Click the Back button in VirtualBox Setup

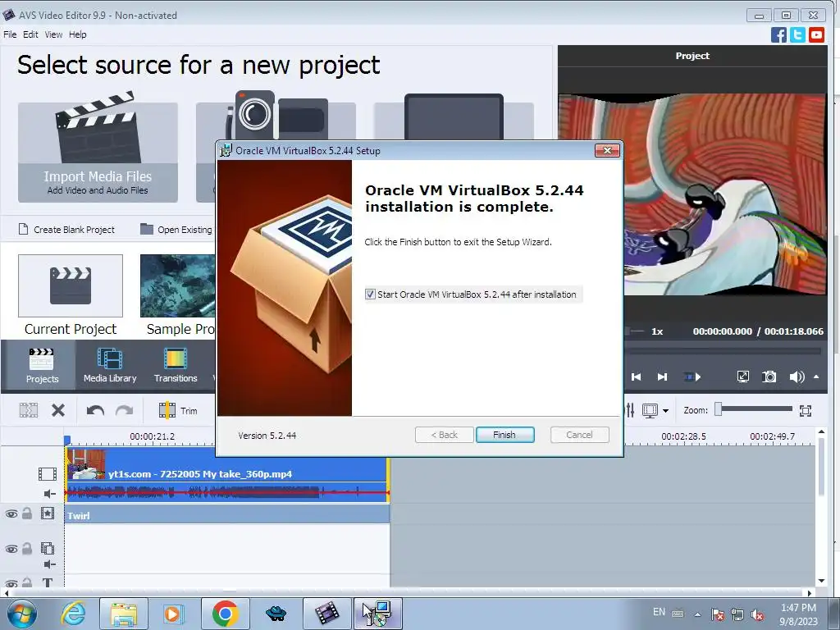click(x=444, y=435)
